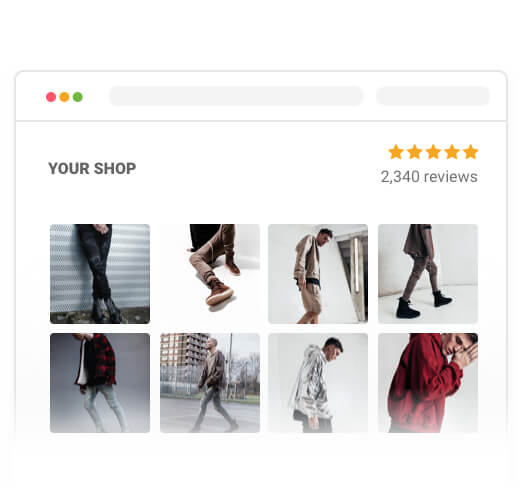
Task: Open brown pants and sneakers seated photo
Action: [210, 274]
